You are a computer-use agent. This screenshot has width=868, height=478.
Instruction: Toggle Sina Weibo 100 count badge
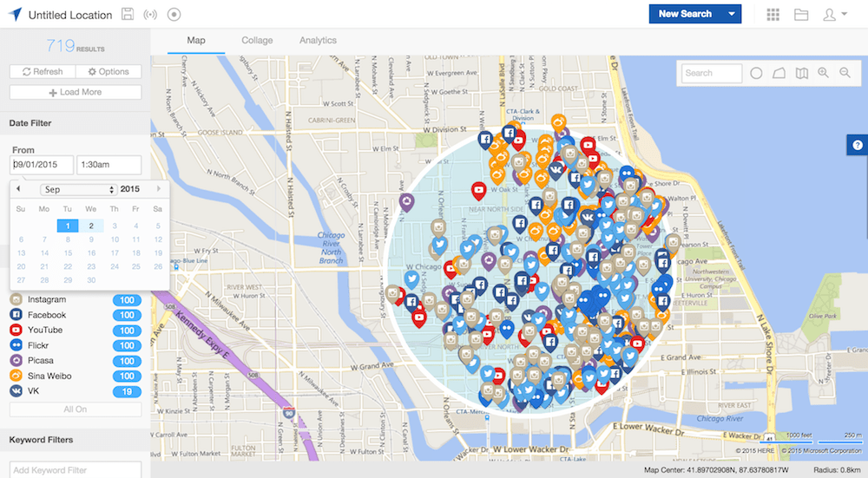coord(127,376)
